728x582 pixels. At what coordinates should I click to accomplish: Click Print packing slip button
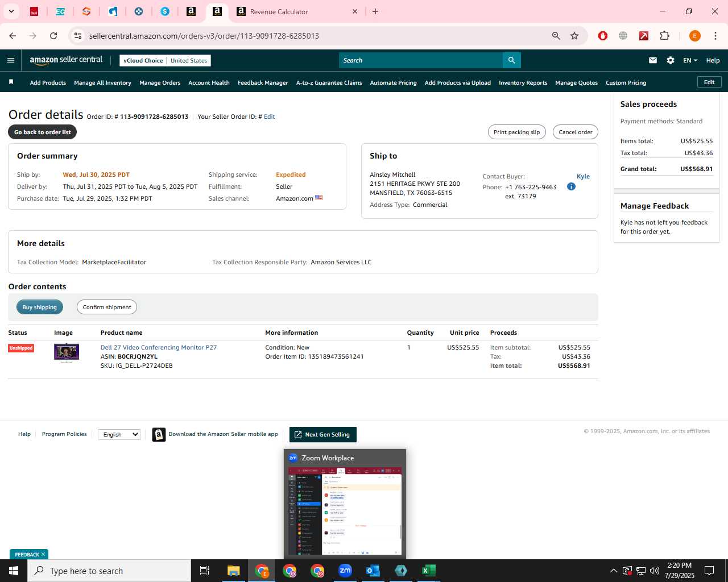pyautogui.click(x=516, y=132)
